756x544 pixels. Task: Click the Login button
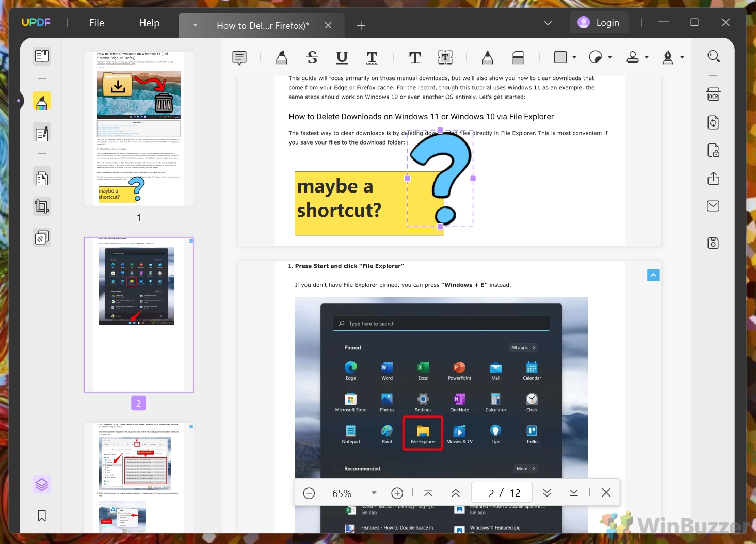click(599, 23)
